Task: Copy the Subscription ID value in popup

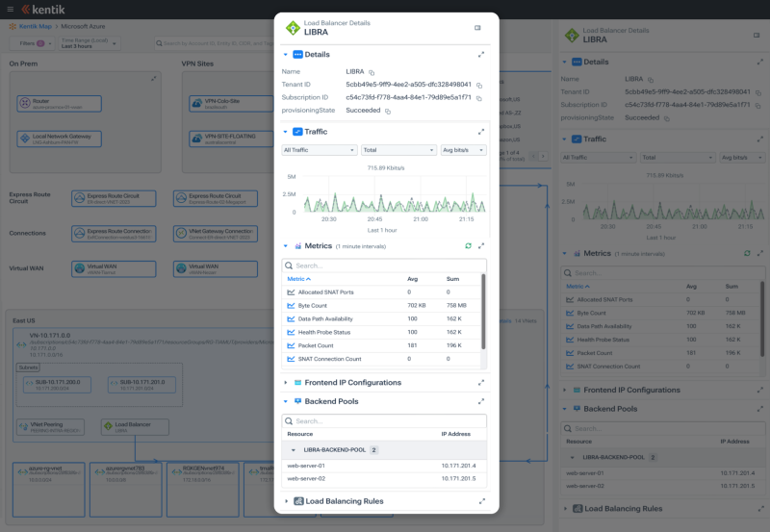Action: (479, 98)
